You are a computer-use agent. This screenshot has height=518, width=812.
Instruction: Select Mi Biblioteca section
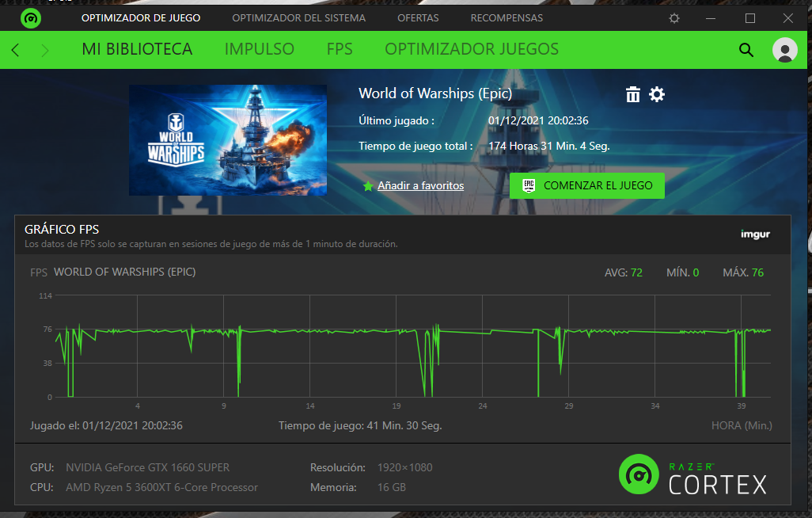(137, 49)
